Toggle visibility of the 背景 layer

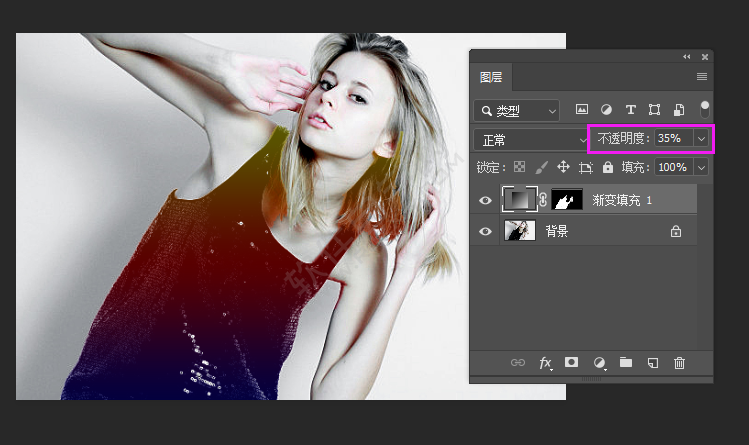486,231
